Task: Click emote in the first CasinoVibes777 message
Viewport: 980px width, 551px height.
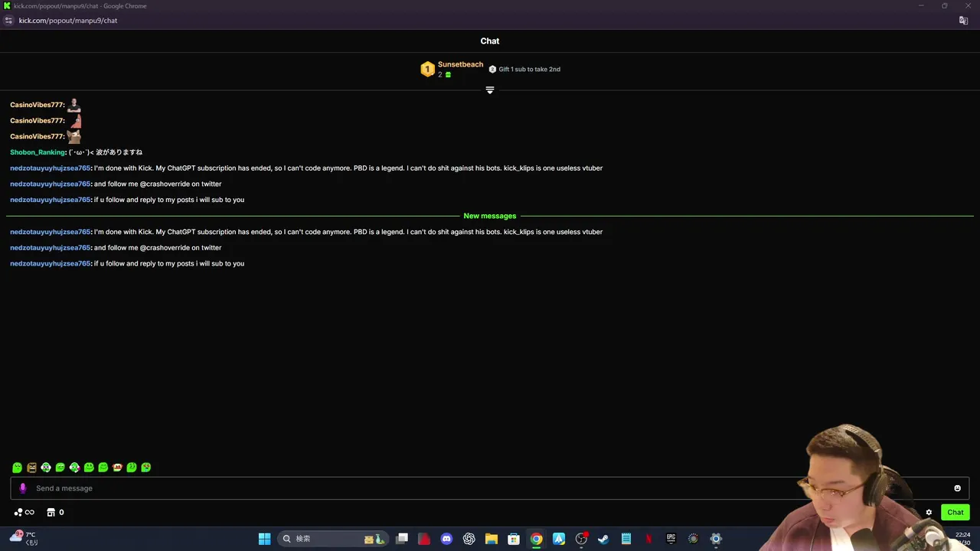Action: [73, 105]
